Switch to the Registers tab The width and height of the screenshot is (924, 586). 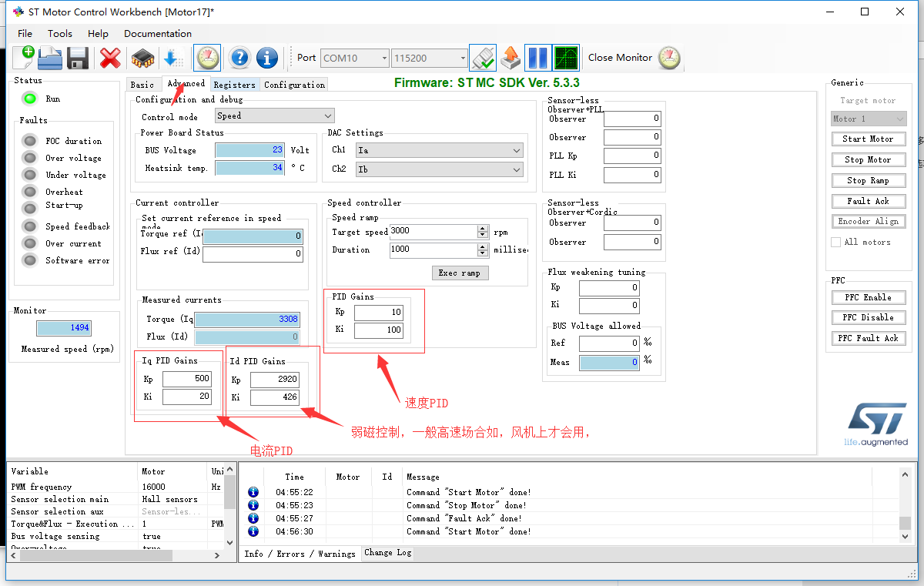(x=235, y=85)
